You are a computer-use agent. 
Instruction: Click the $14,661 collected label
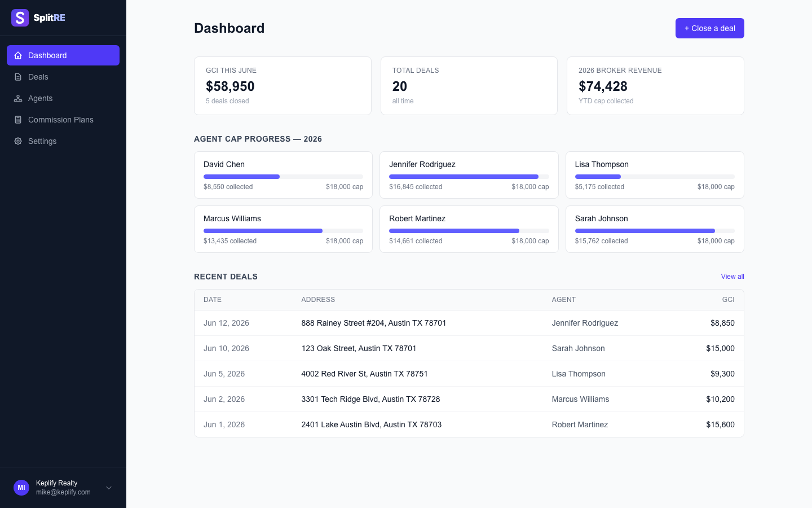coord(416,241)
